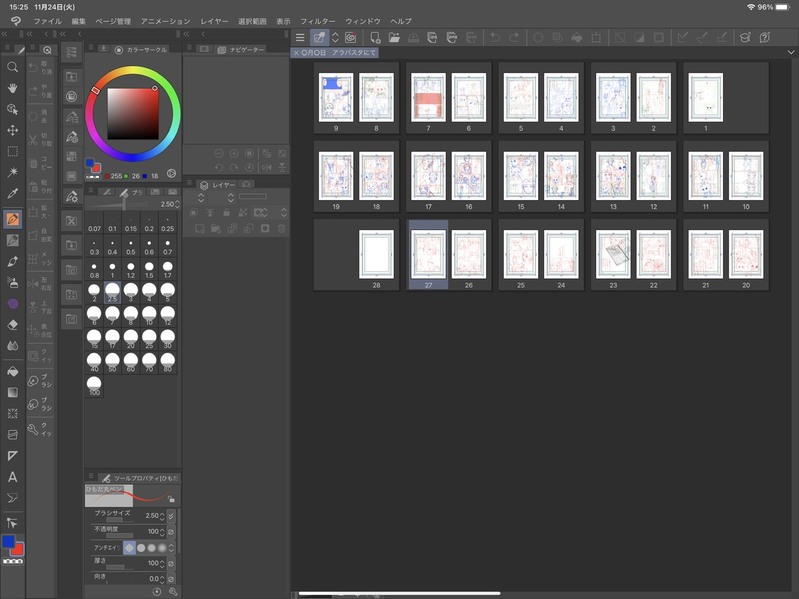
Task: Open the フィルター menu
Action: tap(318, 21)
